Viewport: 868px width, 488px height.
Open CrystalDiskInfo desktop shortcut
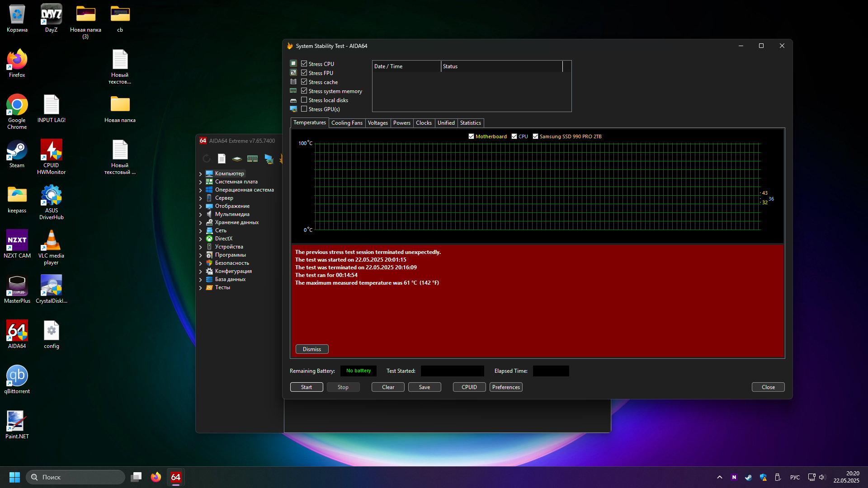51,289
